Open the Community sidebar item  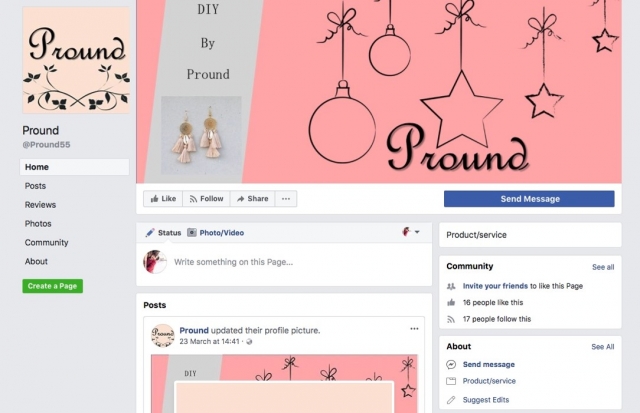pos(47,242)
